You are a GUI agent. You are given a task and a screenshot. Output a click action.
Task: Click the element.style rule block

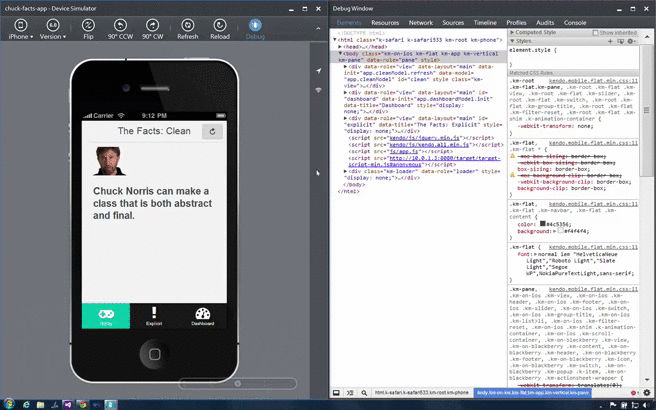pos(573,57)
